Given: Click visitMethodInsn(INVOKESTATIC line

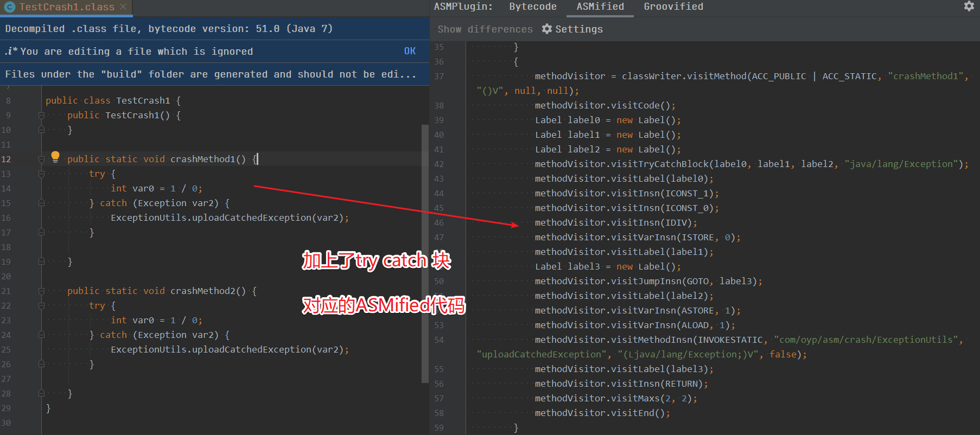Looking at the screenshot, I should pos(749,340).
